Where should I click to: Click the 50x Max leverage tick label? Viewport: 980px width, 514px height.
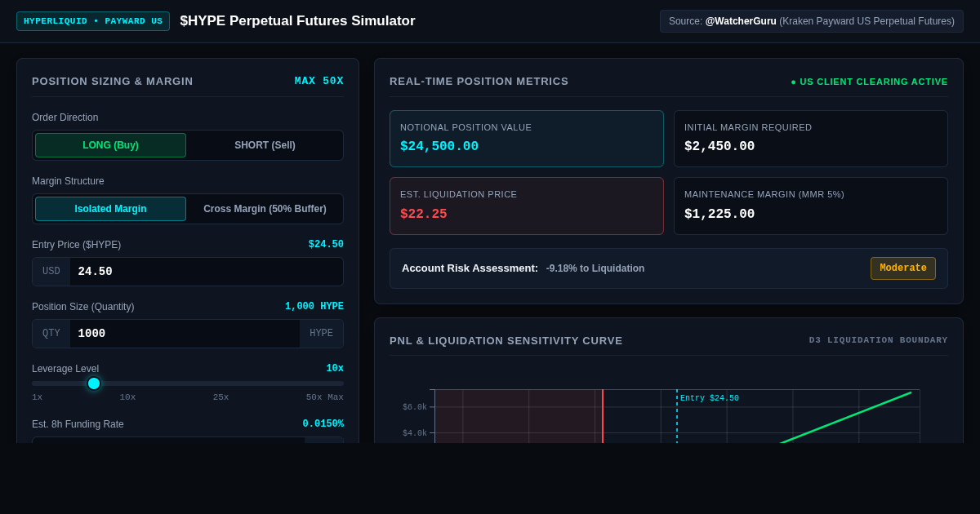click(x=325, y=397)
